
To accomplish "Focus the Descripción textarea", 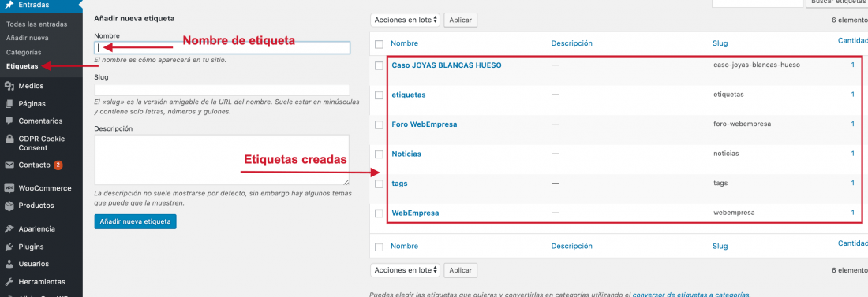I will click(x=222, y=160).
